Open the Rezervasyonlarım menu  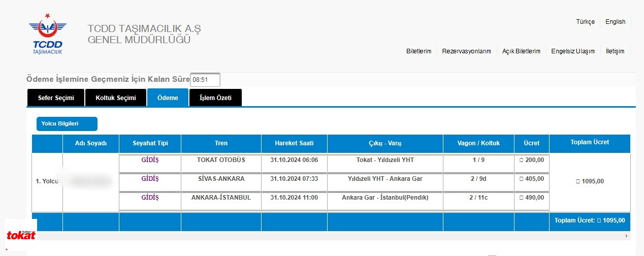[x=466, y=51]
